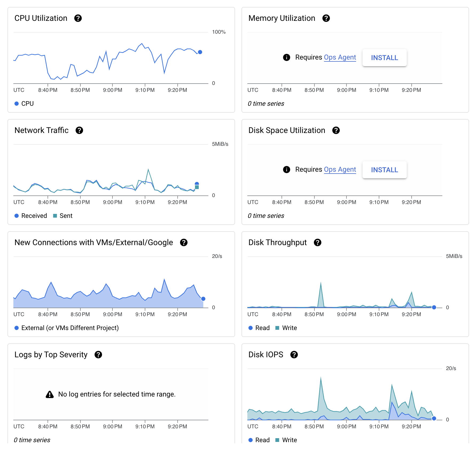Screen dimensions: 476x455
Task: Click latest data point on Disk Throughput chart
Action: pos(434,307)
